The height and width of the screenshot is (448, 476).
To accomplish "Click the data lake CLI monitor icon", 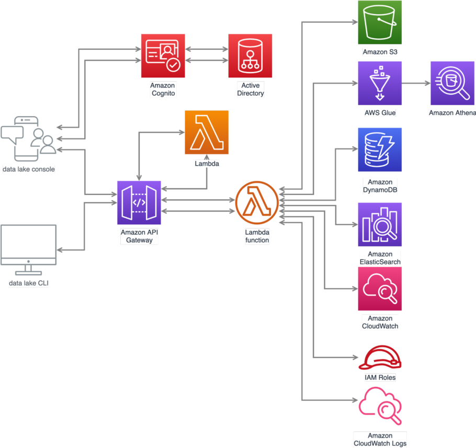I will (30, 246).
